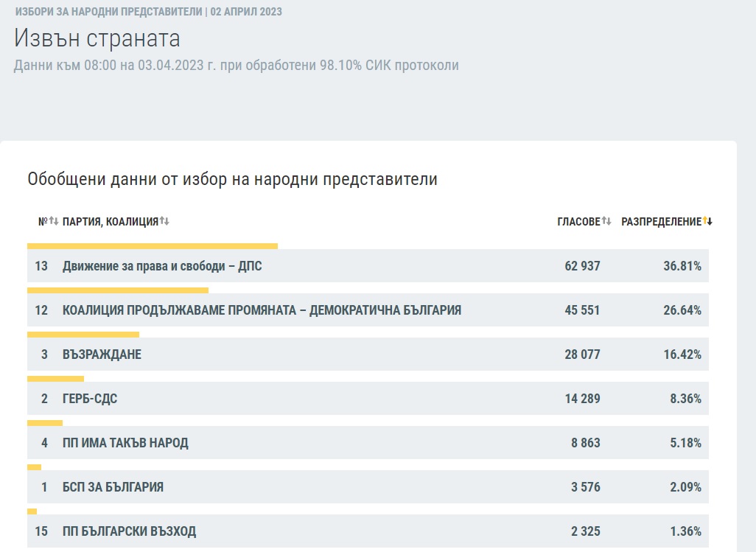Toggle sort arrows beside РАЗПРЕДЕЛЕНИЕ header
Image resolution: width=756 pixels, height=552 pixels.
coord(708,221)
